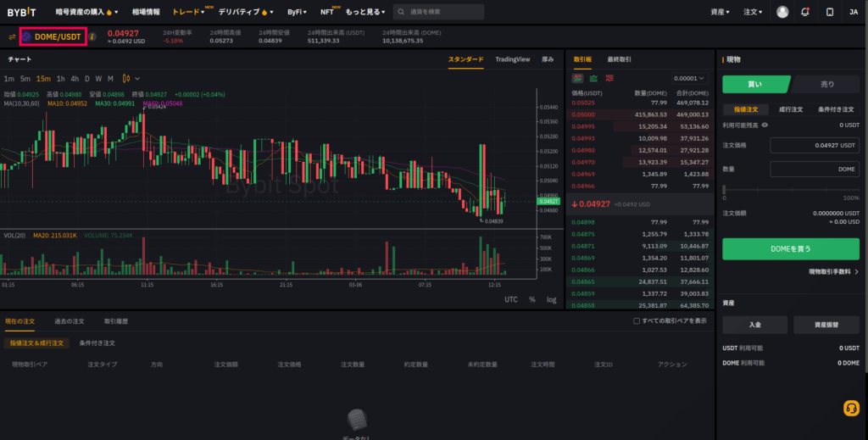Click the search magnifier icon
This screenshot has height=440, width=868.
pos(401,12)
